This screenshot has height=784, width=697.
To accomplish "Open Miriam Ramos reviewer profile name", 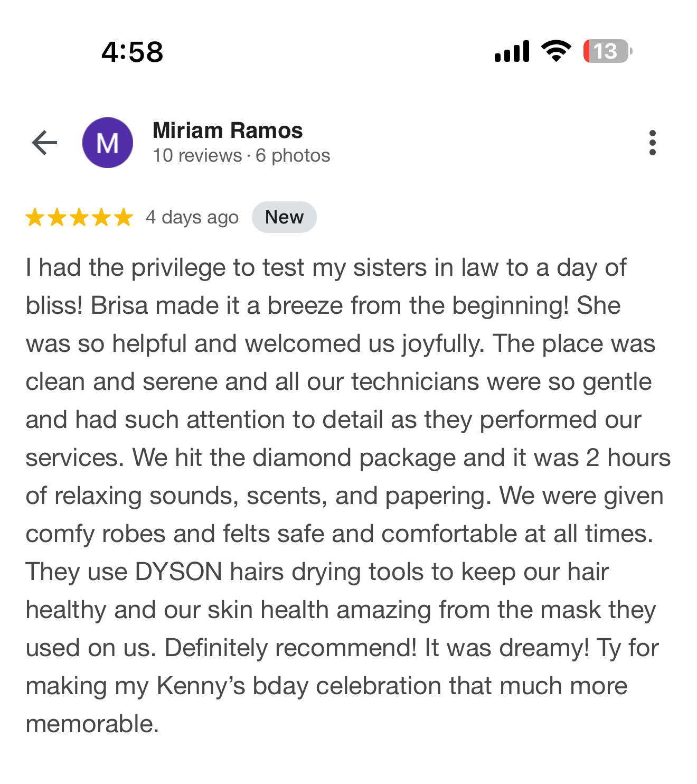I will (228, 130).
